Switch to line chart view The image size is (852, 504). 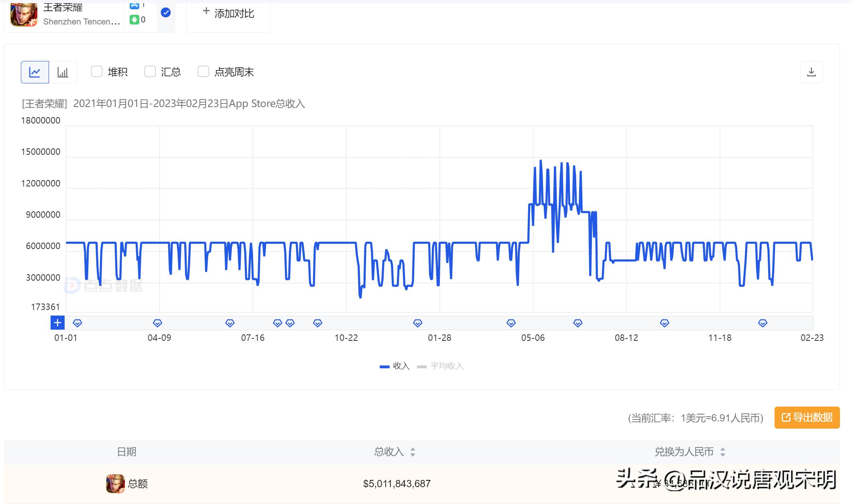click(x=35, y=72)
